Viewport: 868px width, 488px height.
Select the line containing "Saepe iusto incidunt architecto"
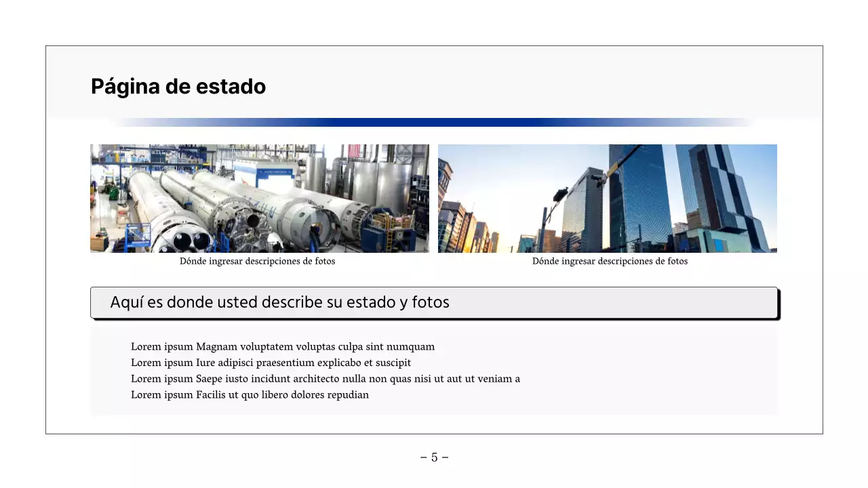point(325,379)
